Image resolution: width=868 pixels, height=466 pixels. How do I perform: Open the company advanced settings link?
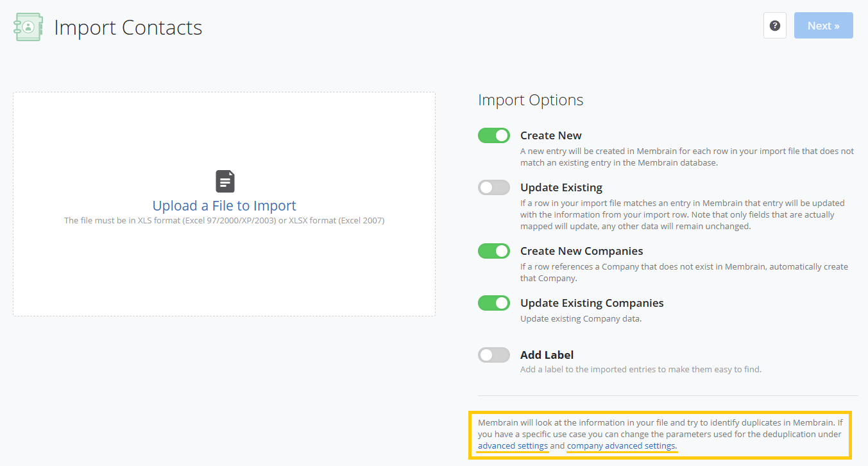tap(620, 445)
